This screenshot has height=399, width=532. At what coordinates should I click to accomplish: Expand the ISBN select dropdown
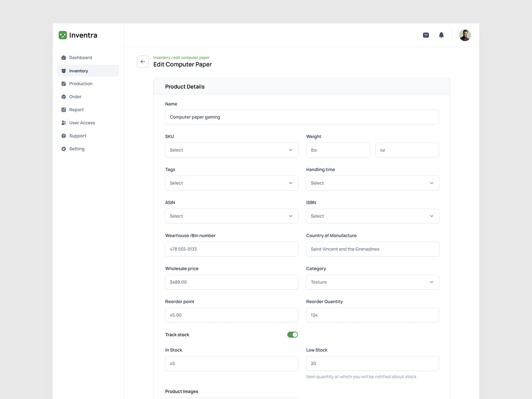point(372,216)
